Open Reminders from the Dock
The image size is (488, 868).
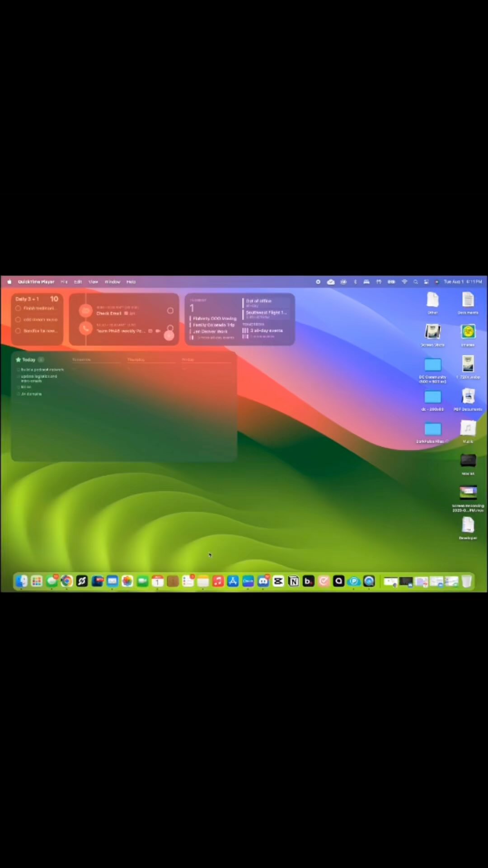[x=188, y=581]
